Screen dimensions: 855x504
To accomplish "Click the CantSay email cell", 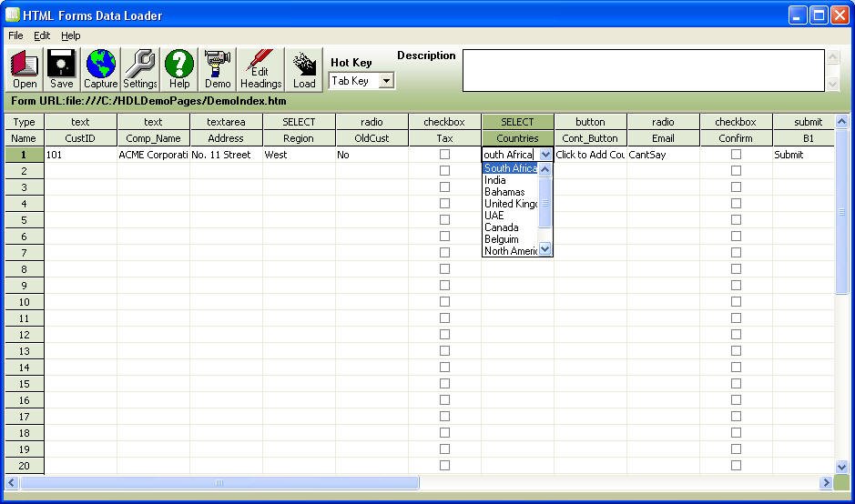I will point(663,155).
